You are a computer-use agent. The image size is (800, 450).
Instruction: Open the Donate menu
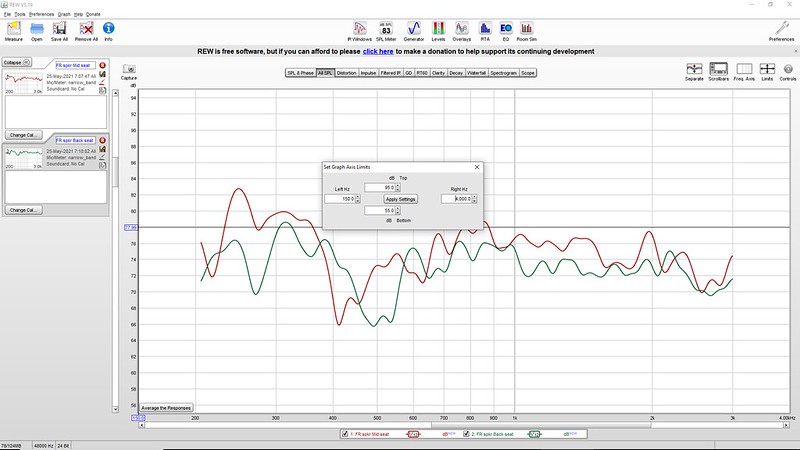coord(93,14)
